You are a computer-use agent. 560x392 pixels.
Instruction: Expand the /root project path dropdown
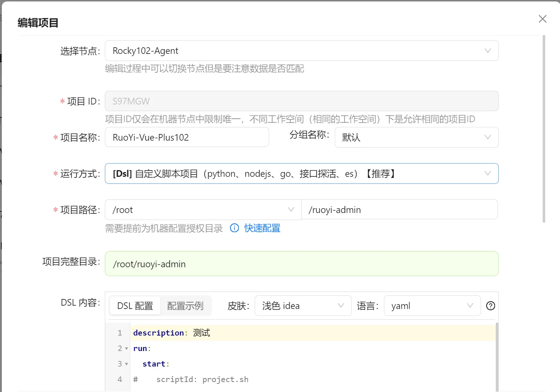point(203,210)
